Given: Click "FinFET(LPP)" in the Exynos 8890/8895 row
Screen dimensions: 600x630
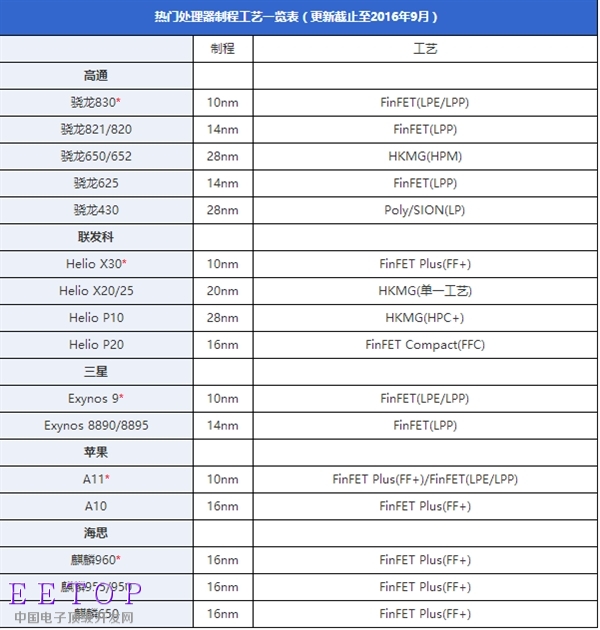Looking at the screenshot, I should pyautogui.click(x=425, y=425).
